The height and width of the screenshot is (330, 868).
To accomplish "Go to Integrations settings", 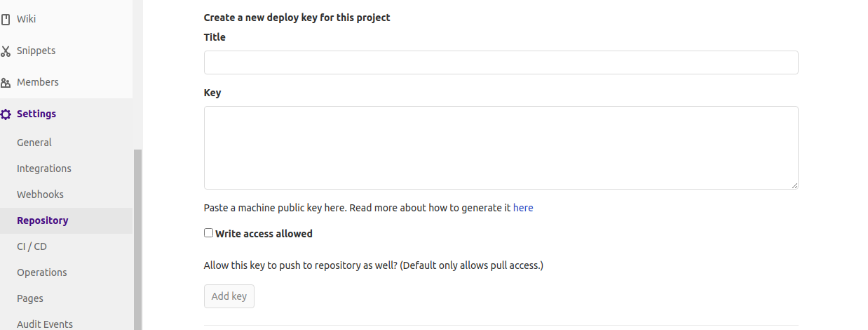I will click(x=44, y=169).
